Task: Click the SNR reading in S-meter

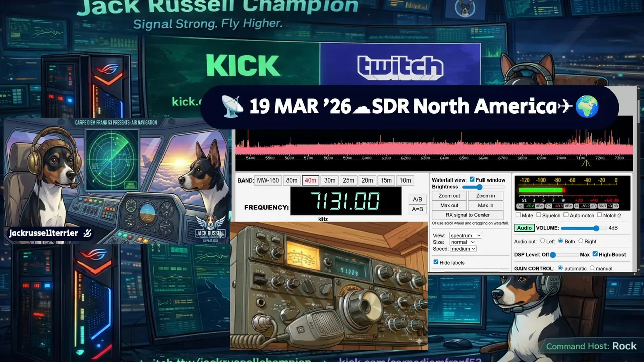Action: pos(608,206)
